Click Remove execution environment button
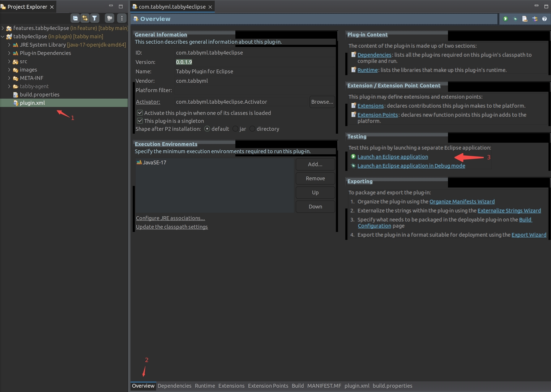 tap(315, 178)
